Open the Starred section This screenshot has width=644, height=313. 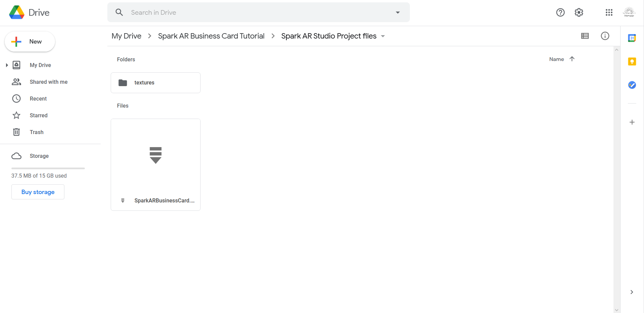pyautogui.click(x=39, y=115)
